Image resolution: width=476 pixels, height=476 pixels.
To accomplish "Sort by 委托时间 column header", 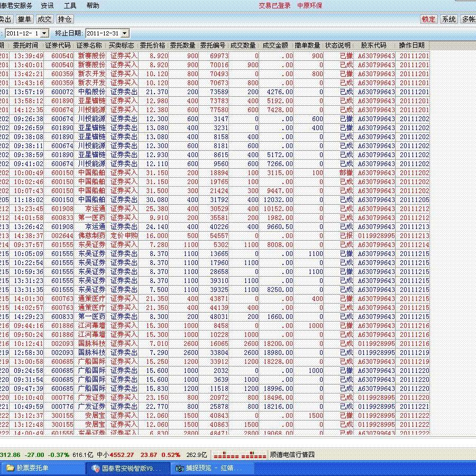I will point(25,45).
